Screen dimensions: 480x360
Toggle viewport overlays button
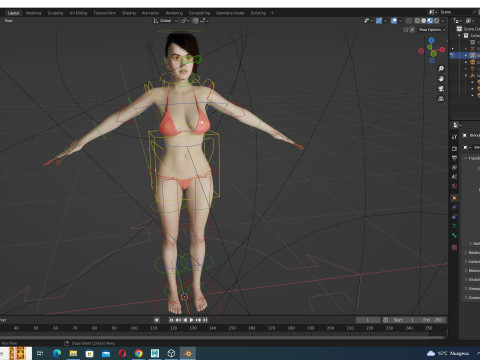coord(394,21)
